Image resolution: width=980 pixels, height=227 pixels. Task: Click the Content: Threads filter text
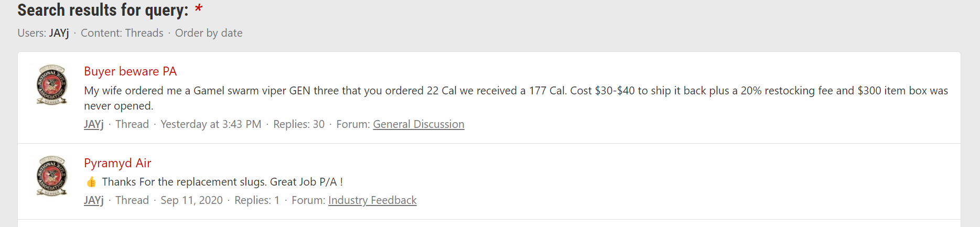pyautogui.click(x=122, y=33)
